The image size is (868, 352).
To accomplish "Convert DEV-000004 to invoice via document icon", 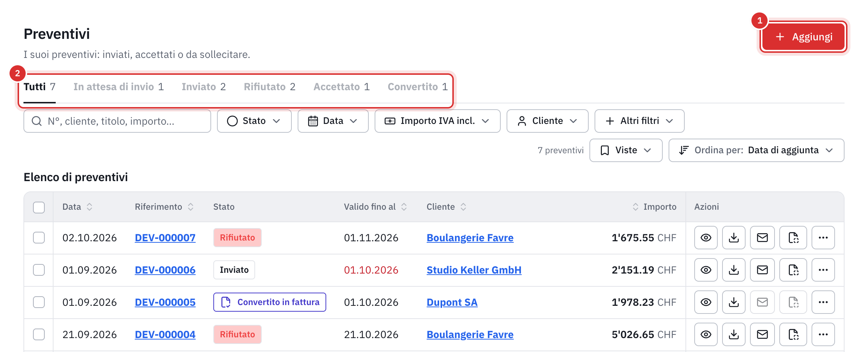I will (793, 334).
